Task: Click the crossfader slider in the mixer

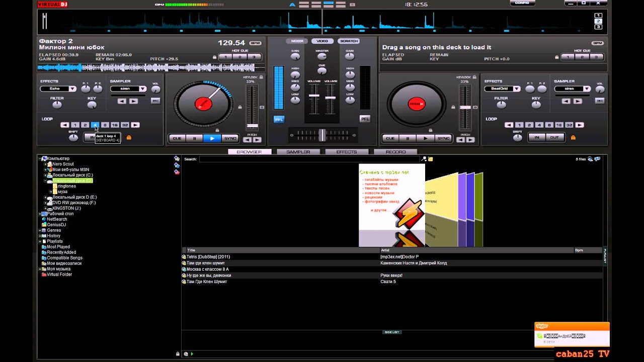Action: tap(322, 135)
